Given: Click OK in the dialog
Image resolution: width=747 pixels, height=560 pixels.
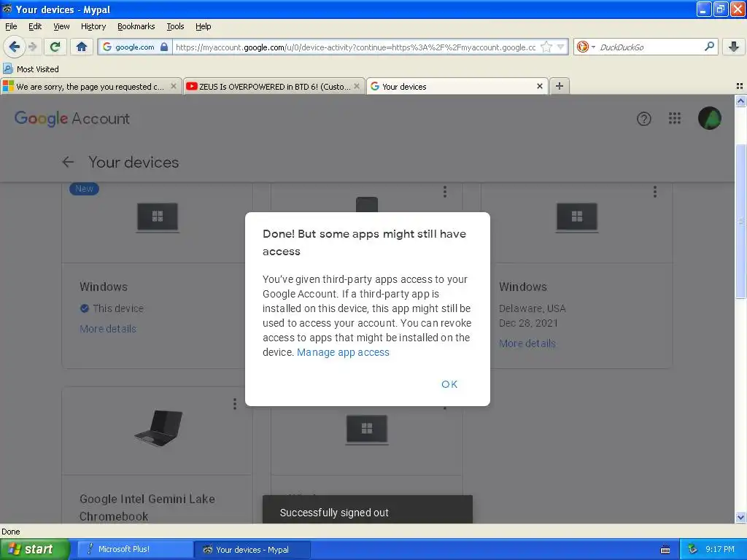Looking at the screenshot, I should (449, 384).
